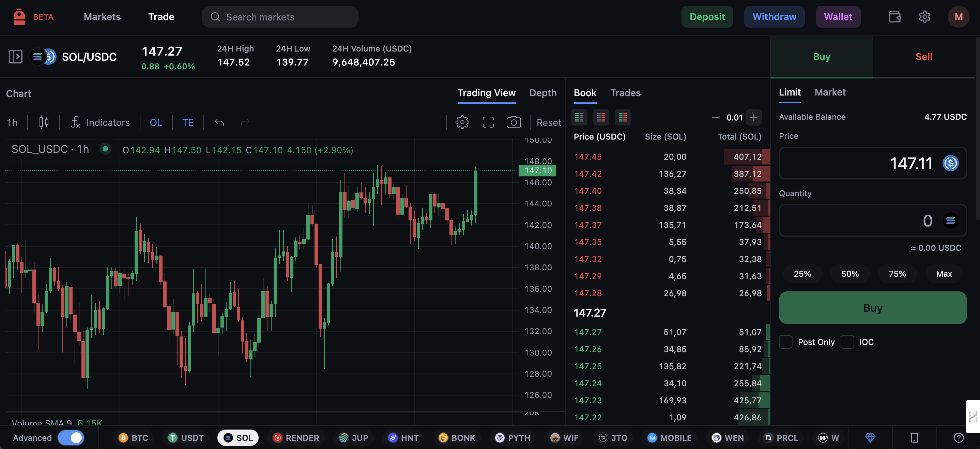Show only asks order book view

[601, 117]
